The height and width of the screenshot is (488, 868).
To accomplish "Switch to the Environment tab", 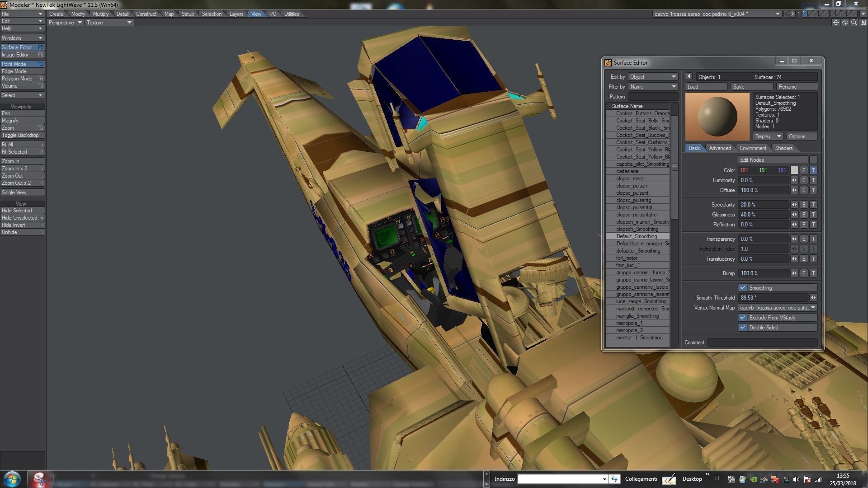I will click(753, 148).
